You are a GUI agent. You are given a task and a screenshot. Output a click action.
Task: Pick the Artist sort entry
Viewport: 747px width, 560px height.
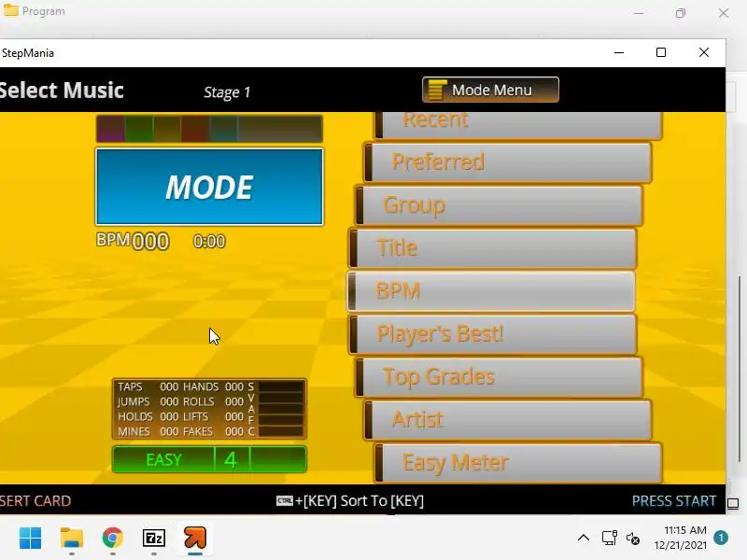(x=508, y=419)
